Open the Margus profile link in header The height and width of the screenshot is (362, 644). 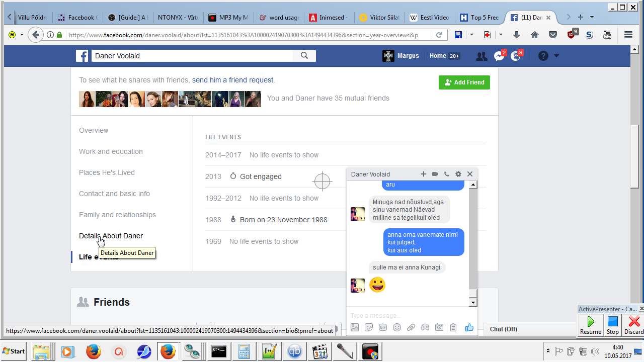pyautogui.click(x=401, y=56)
